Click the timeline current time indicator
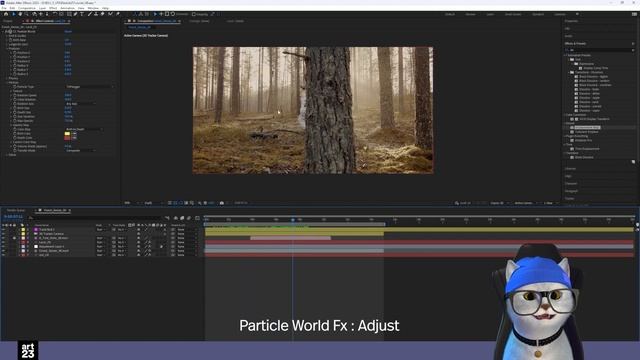 (293, 220)
